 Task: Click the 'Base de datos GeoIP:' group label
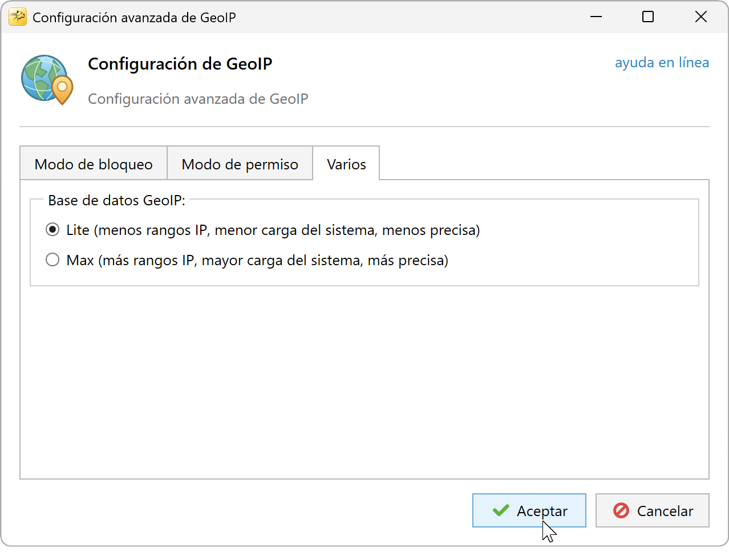click(116, 200)
